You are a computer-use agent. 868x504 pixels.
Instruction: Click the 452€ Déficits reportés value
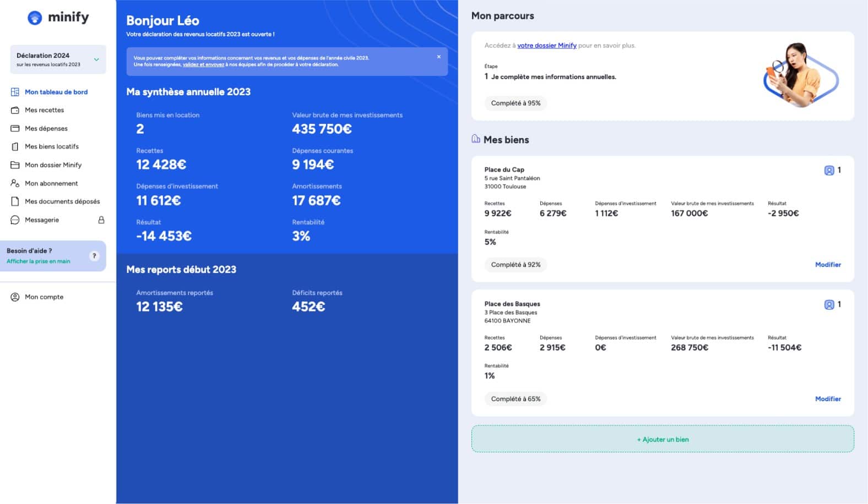pos(308,306)
